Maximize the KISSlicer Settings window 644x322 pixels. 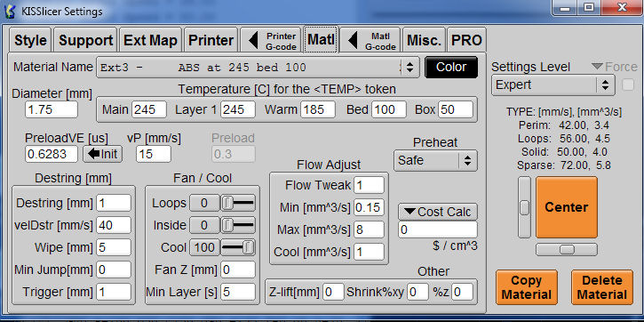click(588, 8)
